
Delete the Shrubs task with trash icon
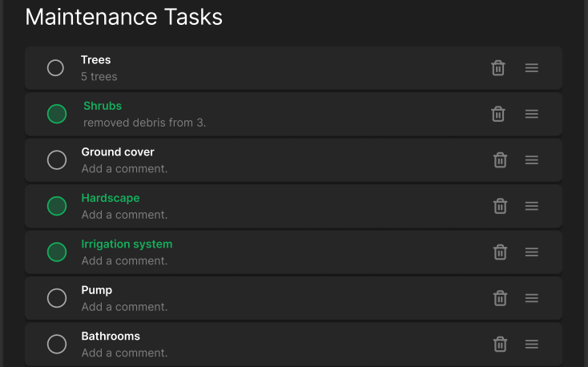[x=498, y=114]
